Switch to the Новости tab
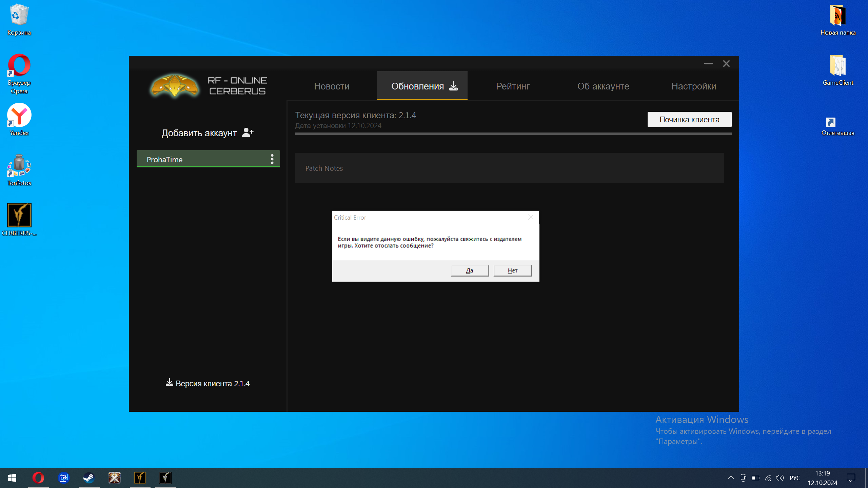This screenshot has width=868, height=488. [332, 86]
